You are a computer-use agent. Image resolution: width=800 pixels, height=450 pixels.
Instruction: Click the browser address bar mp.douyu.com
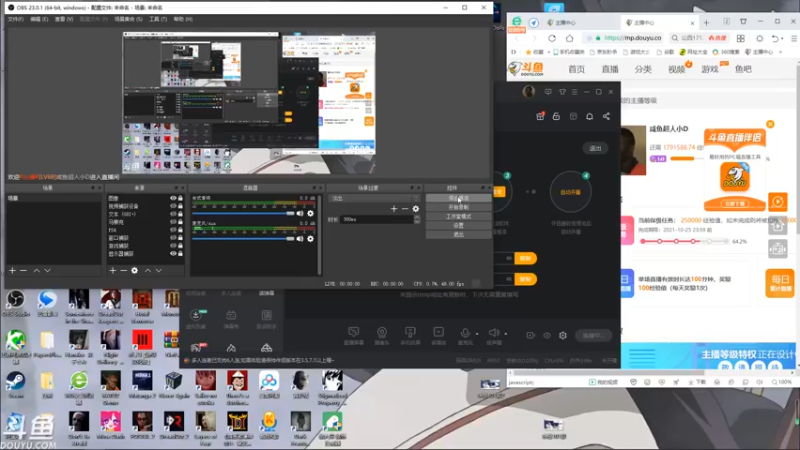[624, 38]
